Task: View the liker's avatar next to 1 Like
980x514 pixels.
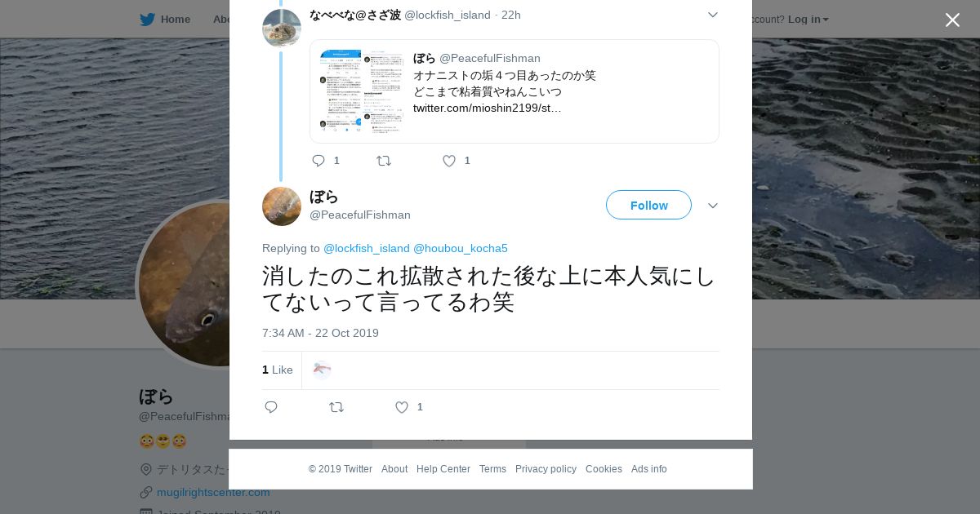Action: (x=322, y=370)
